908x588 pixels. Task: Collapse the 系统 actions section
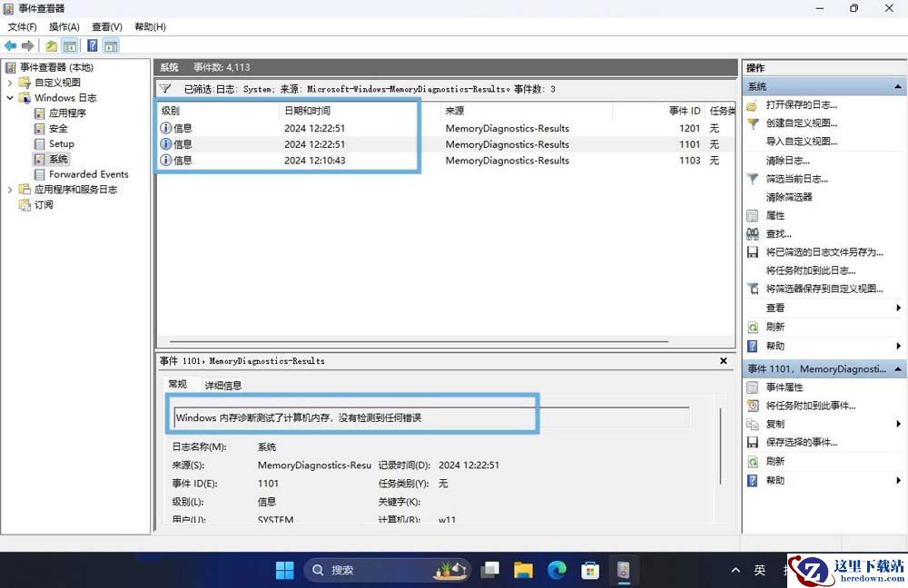[898, 87]
